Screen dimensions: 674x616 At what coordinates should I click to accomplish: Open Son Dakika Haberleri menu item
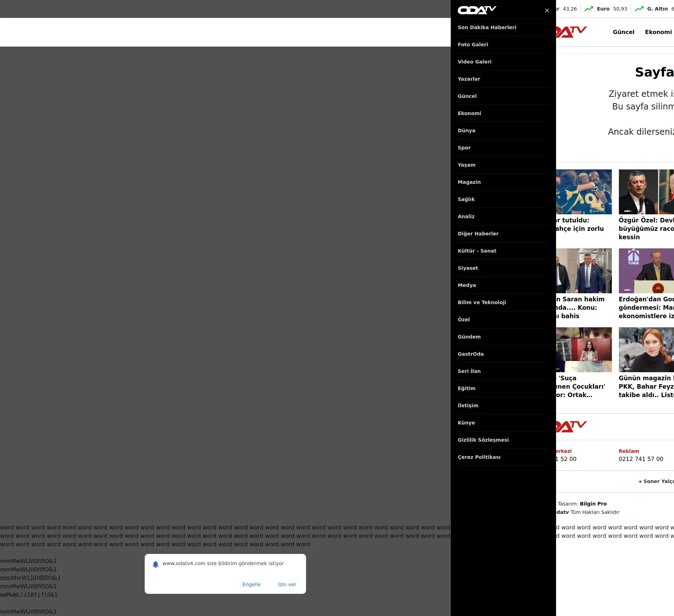(x=487, y=27)
